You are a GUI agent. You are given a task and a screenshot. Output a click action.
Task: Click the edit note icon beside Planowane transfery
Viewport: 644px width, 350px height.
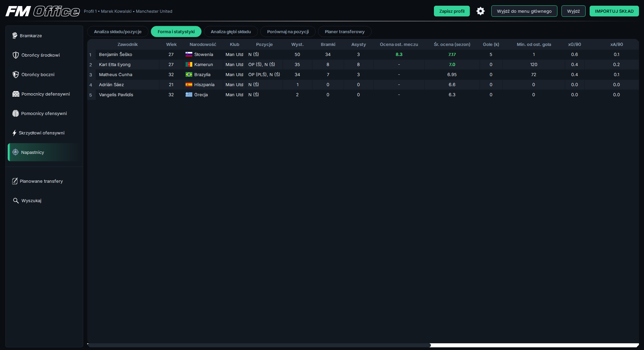coord(15,181)
